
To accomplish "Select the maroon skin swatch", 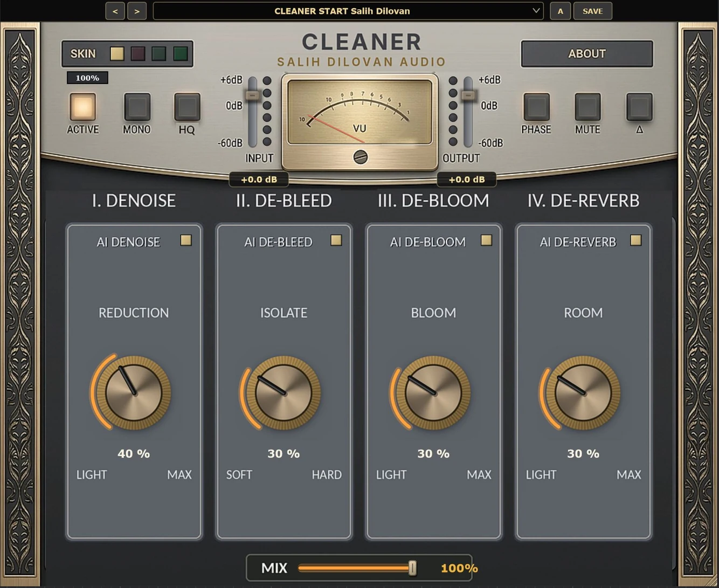I will click(x=138, y=53).
